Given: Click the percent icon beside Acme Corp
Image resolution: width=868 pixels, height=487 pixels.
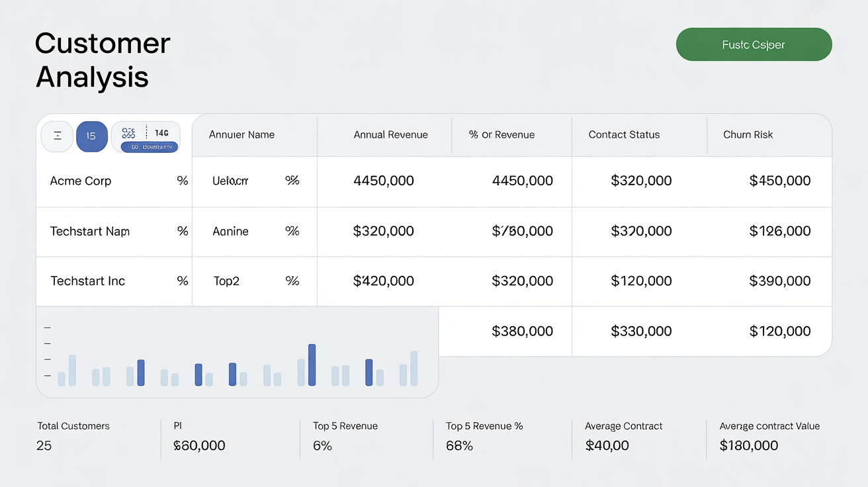Looking at the screenshot, I should [183, 180].
